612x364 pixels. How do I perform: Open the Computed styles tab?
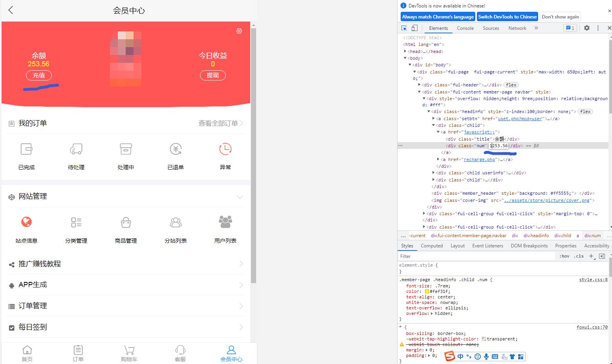[x=432, y=246]
